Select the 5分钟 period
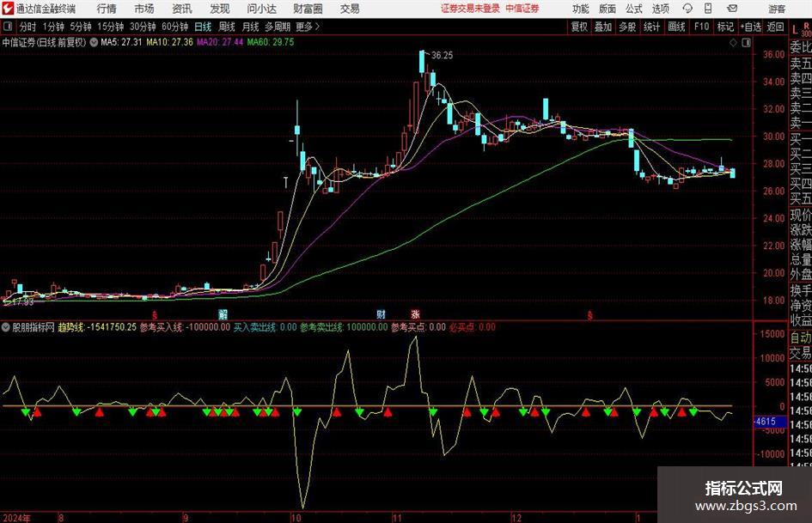812x523 pixels. [x=80, y=27]
